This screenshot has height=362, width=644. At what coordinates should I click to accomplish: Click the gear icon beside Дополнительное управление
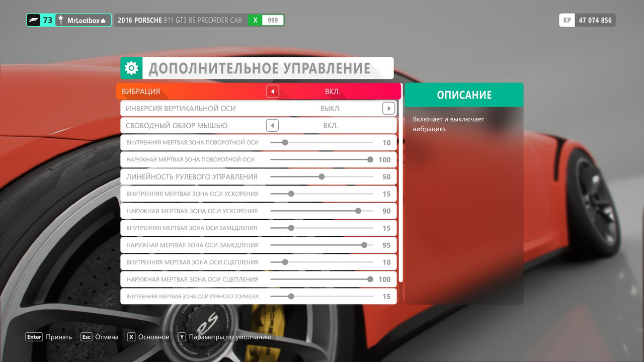[x=131, y=67]
